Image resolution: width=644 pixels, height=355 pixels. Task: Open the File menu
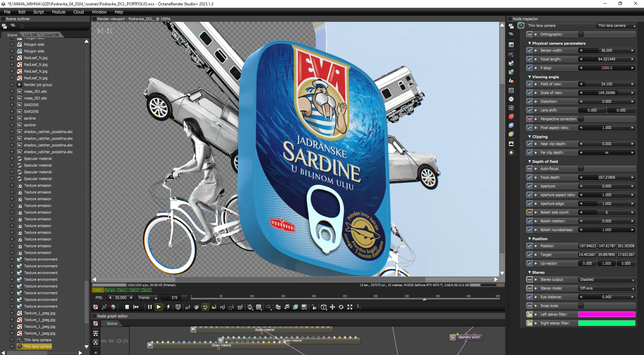[7, 12]
